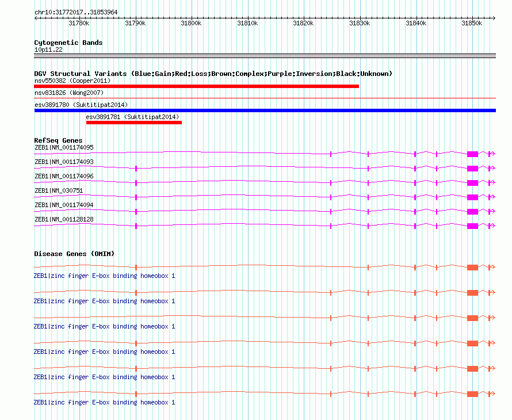512x420 pixels.
Task: Select the ZEB1|NM_001174096 transcript label
Action: click(x=64, y=176)
